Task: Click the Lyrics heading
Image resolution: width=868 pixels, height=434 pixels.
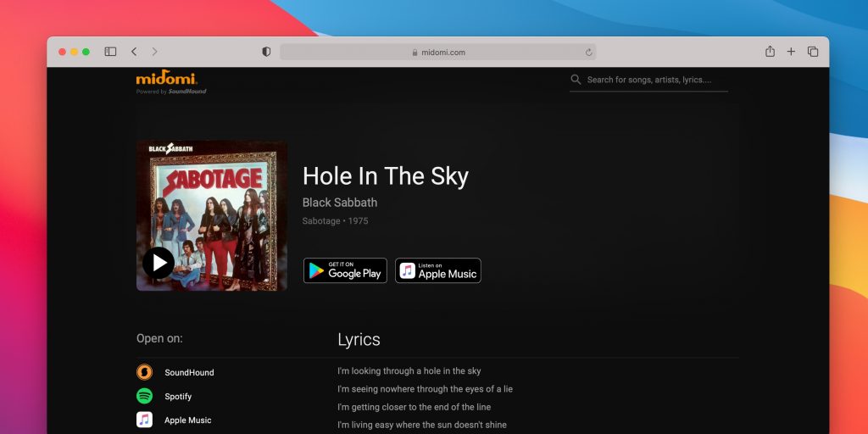Action: click(x=359, y=339)
